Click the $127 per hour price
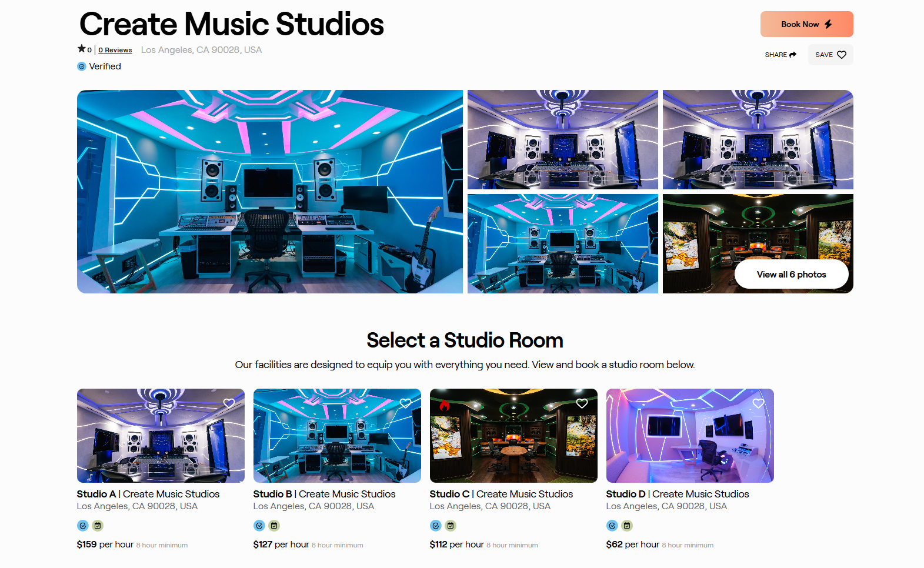Viewport: 924px width, 568px height. click(281, 544)
